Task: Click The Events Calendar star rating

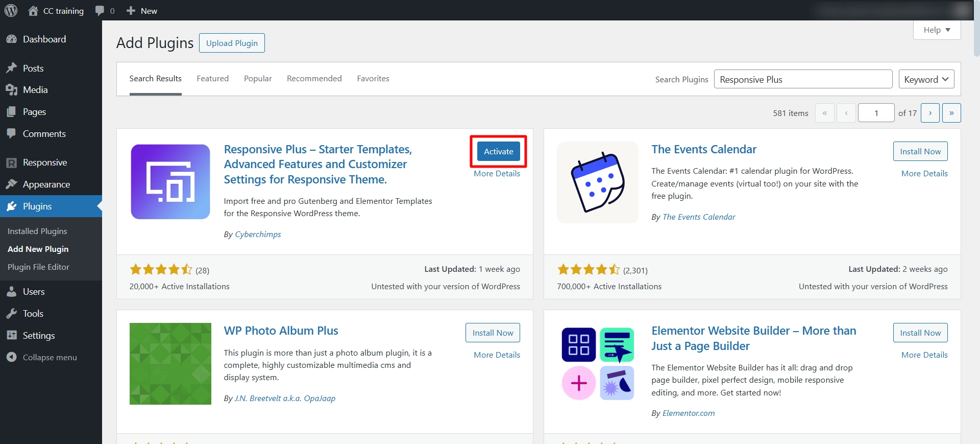Action: point(589,270)
